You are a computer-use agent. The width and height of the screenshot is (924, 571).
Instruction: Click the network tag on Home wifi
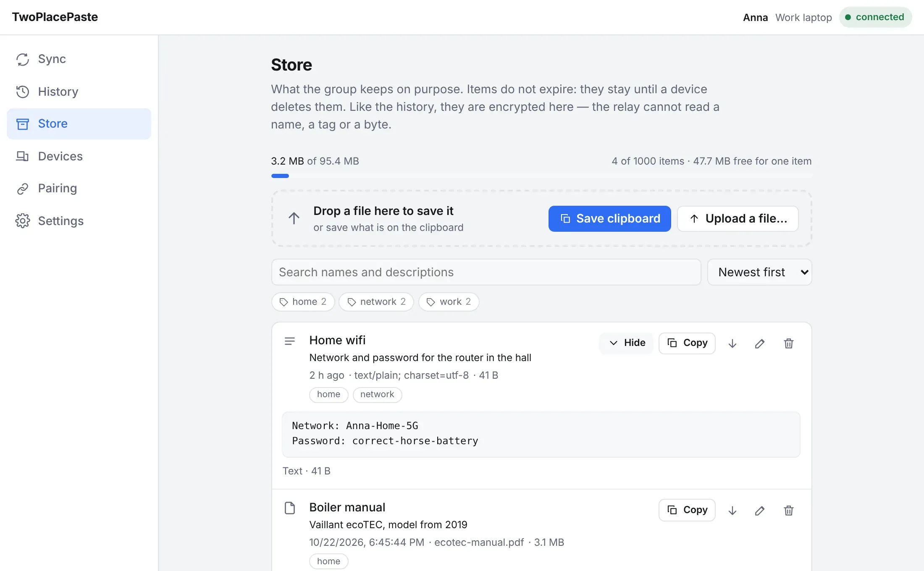coord(377,395)
